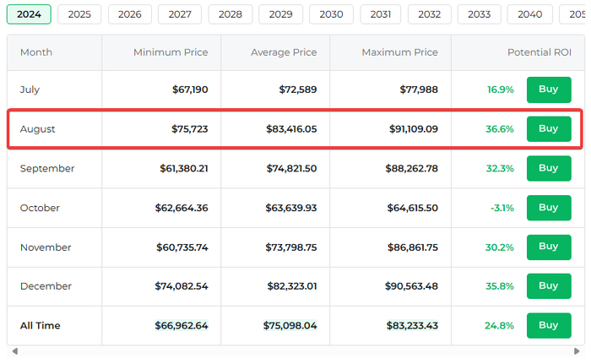Switch to the 2040 year tab
Image resolution: width=591 pixels, height=364 pixels.
click(x=530, y=14)
